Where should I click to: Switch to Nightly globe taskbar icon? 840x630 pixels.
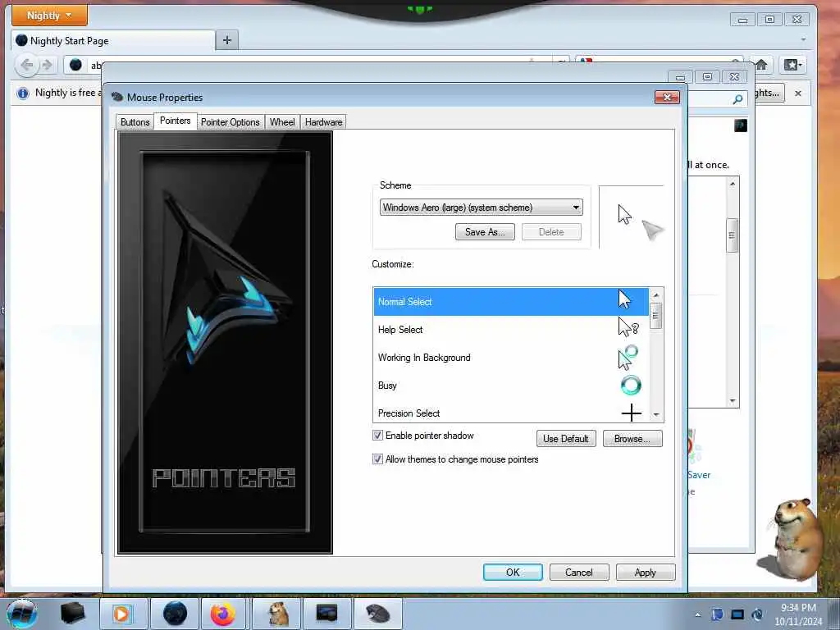click(175, 614)
